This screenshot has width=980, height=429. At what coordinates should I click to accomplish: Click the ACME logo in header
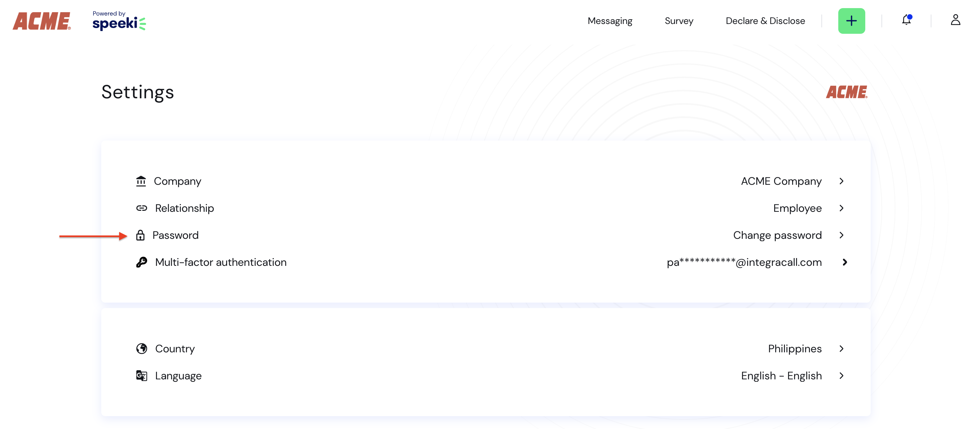pyautogui.click(x=42, y=21)
